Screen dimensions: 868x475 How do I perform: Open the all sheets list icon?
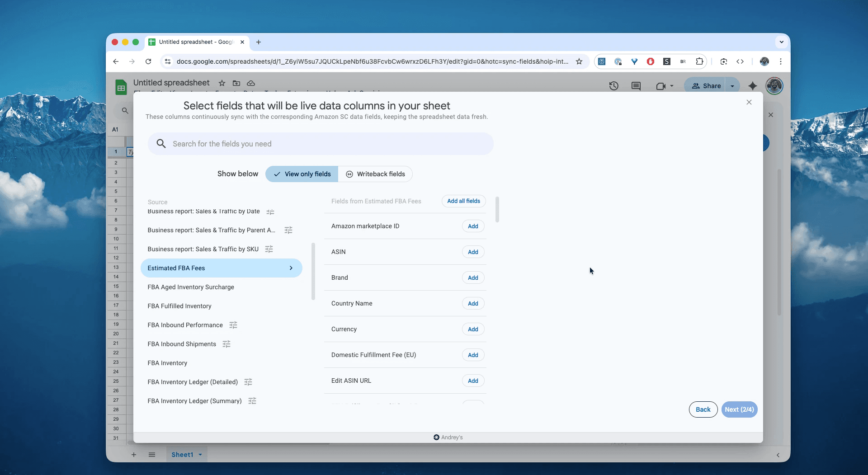[x=152, y=455]
